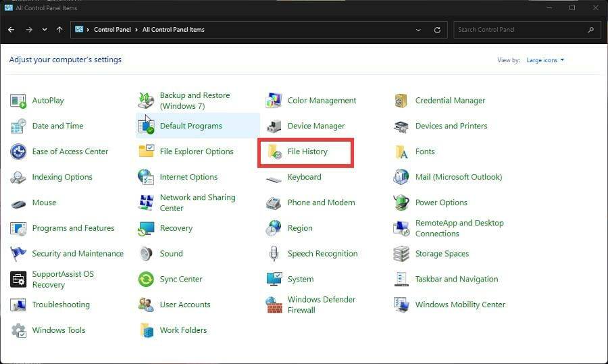Click the Indexing Options icon
Viewport: 608px width, 364px height.
(18, 178)
